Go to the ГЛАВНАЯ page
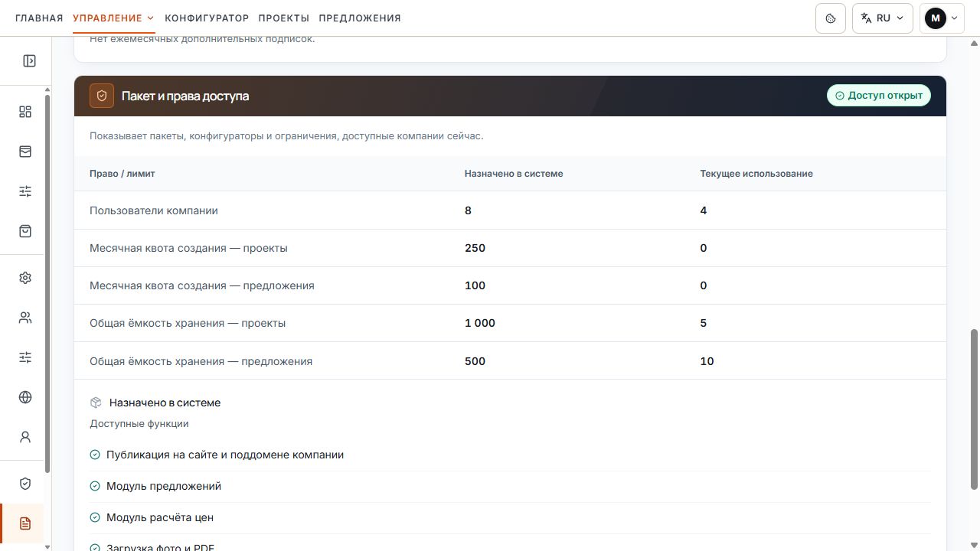Viewport: 980px width, 551px height. coord(39,18)
